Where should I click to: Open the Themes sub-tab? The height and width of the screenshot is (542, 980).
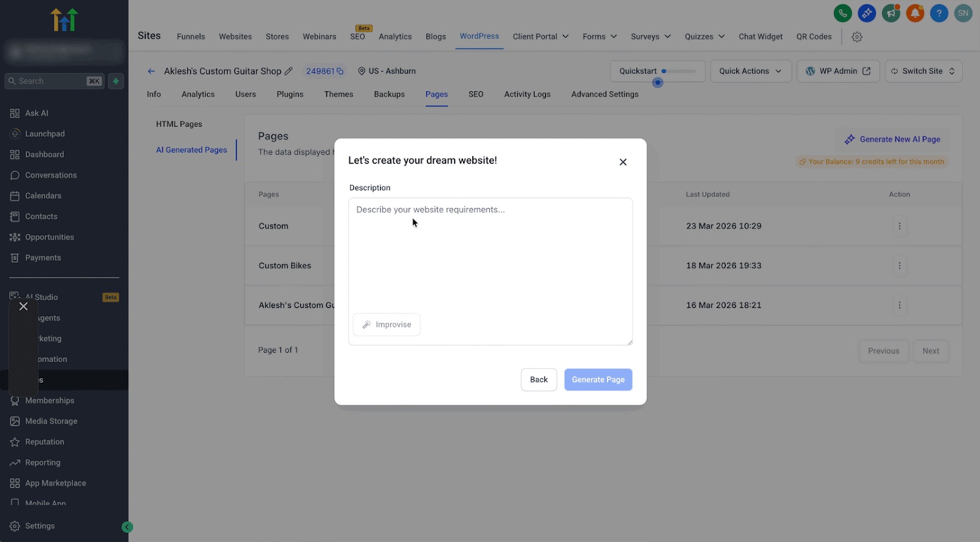(x=339, y=94)
